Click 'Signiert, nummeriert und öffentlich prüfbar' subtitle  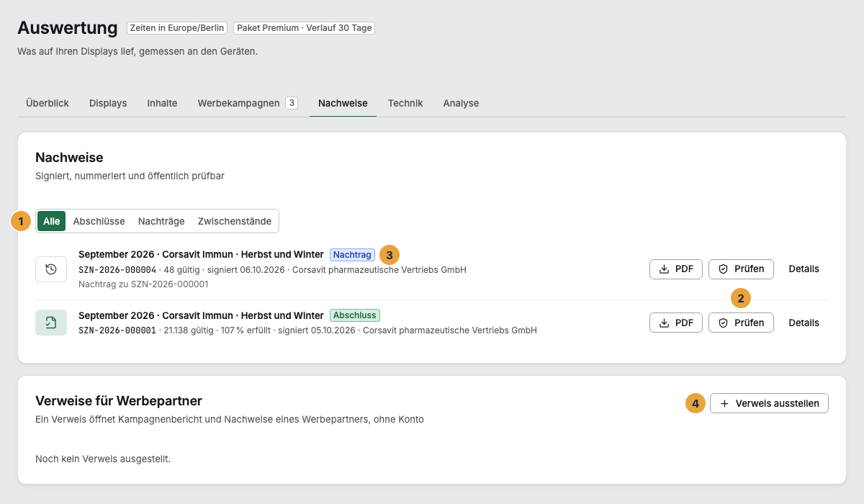click(130, 176)
